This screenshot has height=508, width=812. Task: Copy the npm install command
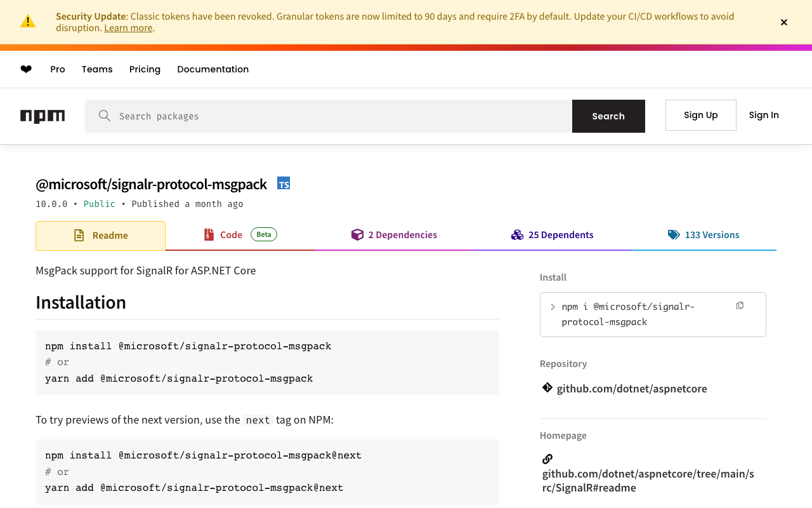[x=740, y=306]
